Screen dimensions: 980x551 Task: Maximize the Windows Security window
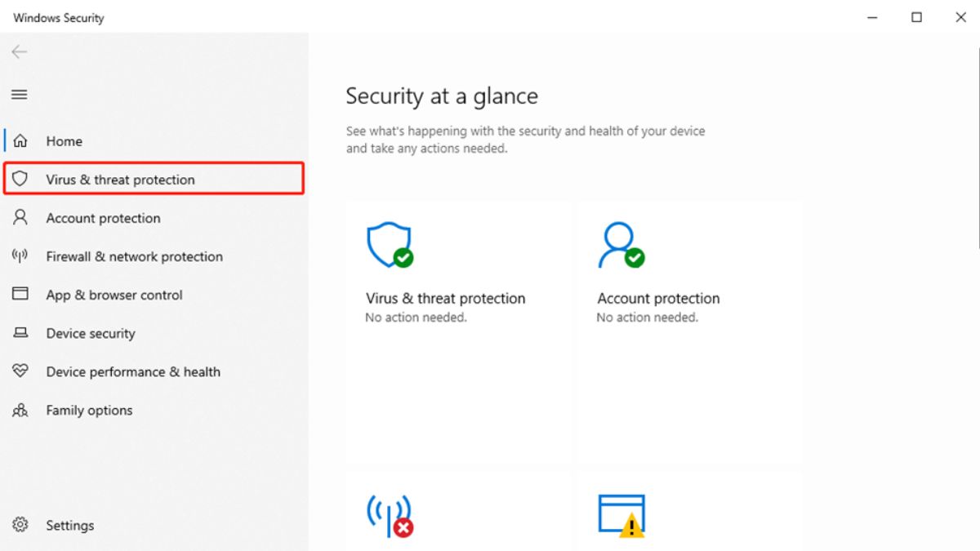917,17
